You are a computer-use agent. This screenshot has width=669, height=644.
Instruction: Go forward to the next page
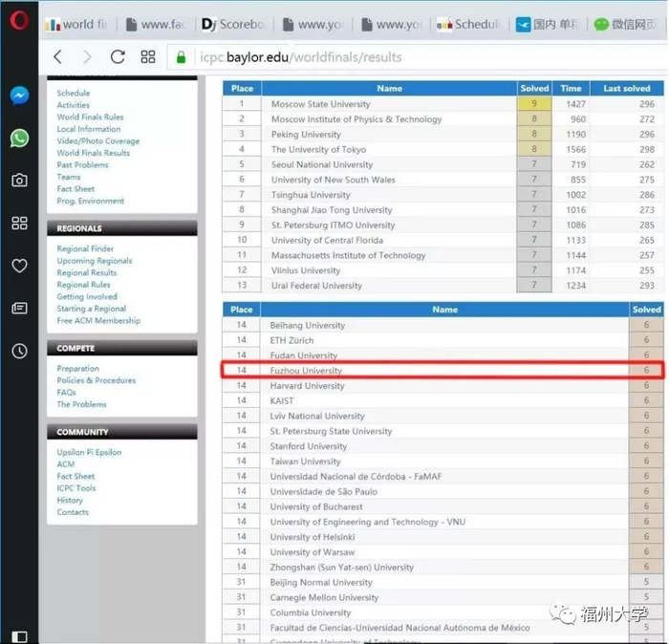click(x=87, y=56)
